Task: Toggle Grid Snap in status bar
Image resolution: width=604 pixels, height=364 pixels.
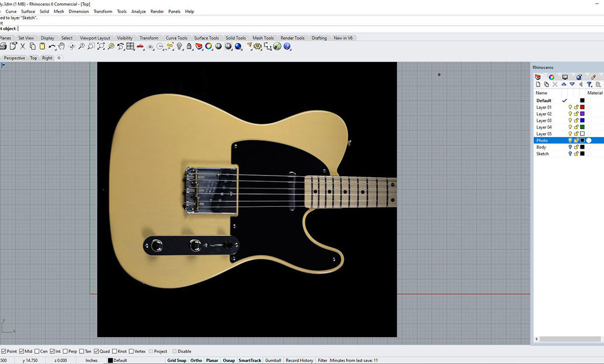Action: tap(177, 361)
